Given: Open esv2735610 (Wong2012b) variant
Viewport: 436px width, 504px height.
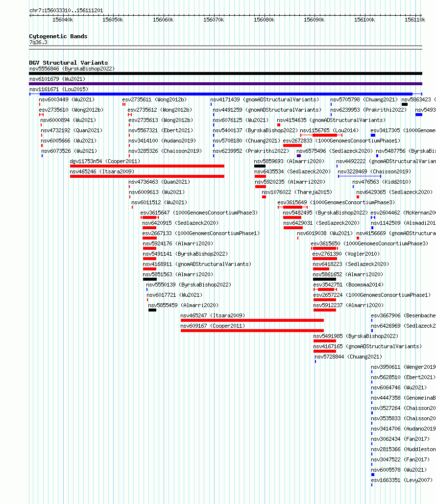Looking at the screenshot, I should pos(71,110).
